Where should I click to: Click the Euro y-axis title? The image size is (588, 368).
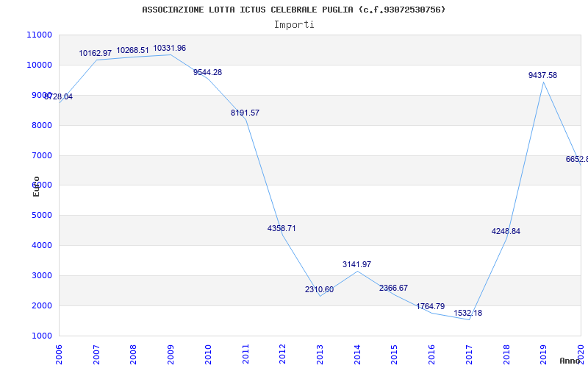[36, 186]
